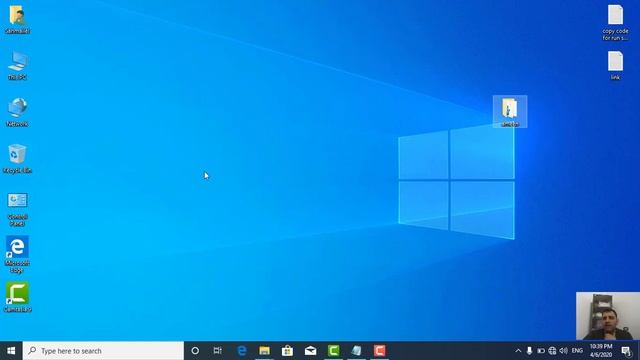
Task: Switch to red Camtasia Recorder taskbar icon
Action: [379, 351]
